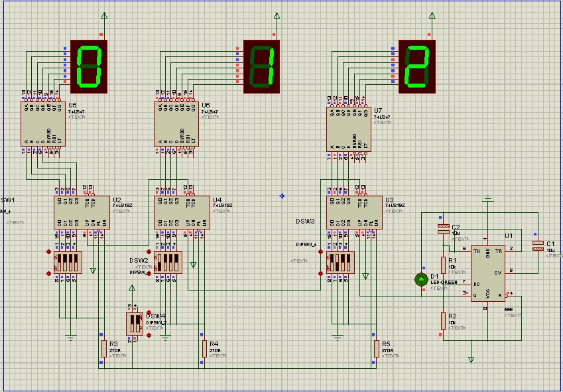
Task: Select the DIP switch body under U2
Action: pos(68,263)
